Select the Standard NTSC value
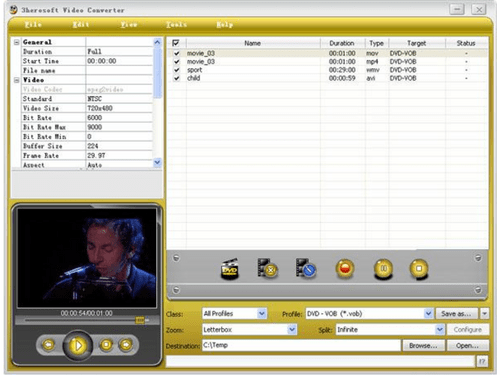500x375 pixels. point(119,99)
